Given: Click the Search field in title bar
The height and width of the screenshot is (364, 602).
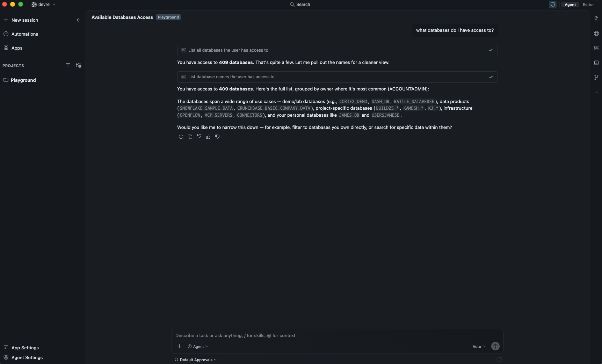Looking at the screenshot, I should click(x=300, y=5).
